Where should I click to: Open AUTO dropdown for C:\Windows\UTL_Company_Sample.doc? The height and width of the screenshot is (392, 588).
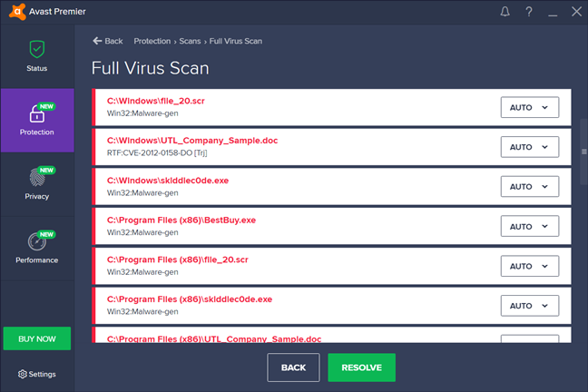click(530, 147)
